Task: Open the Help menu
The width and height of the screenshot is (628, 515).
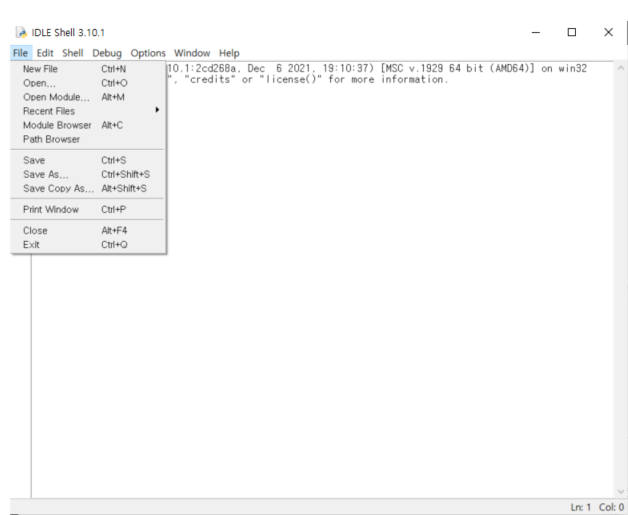Action: [x=229, y=52]
